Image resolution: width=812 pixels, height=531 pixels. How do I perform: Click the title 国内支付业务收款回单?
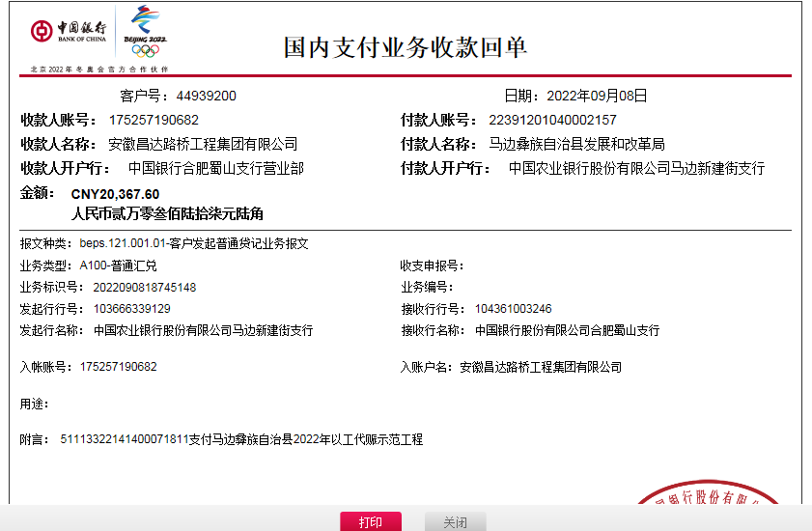pos(406,47)
